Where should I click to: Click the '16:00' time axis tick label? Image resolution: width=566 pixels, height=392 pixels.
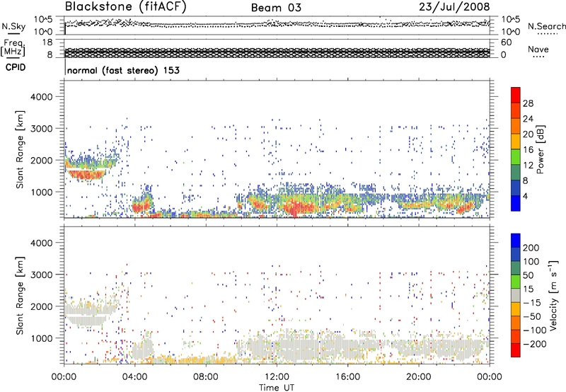[347, 377]
